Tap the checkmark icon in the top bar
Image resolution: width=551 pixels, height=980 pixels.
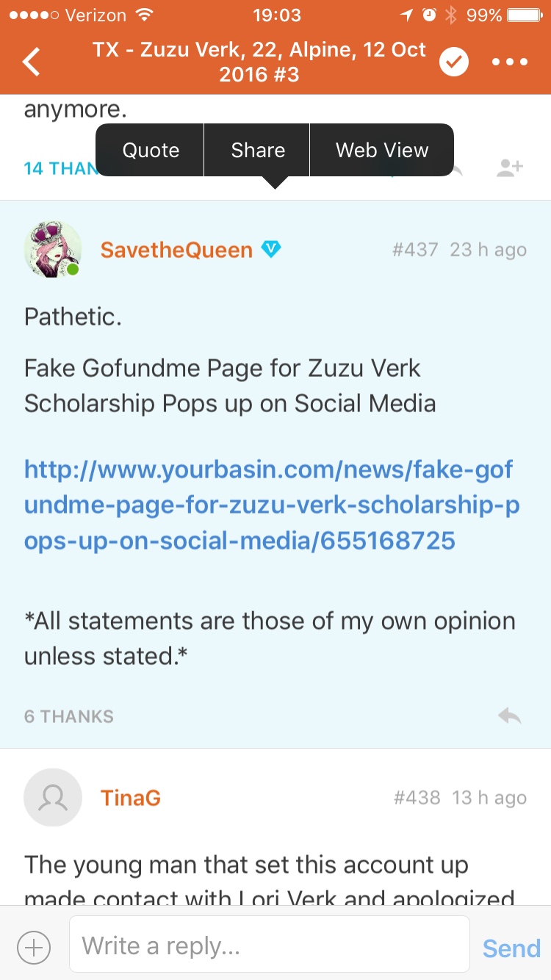[x=453, y=62]
